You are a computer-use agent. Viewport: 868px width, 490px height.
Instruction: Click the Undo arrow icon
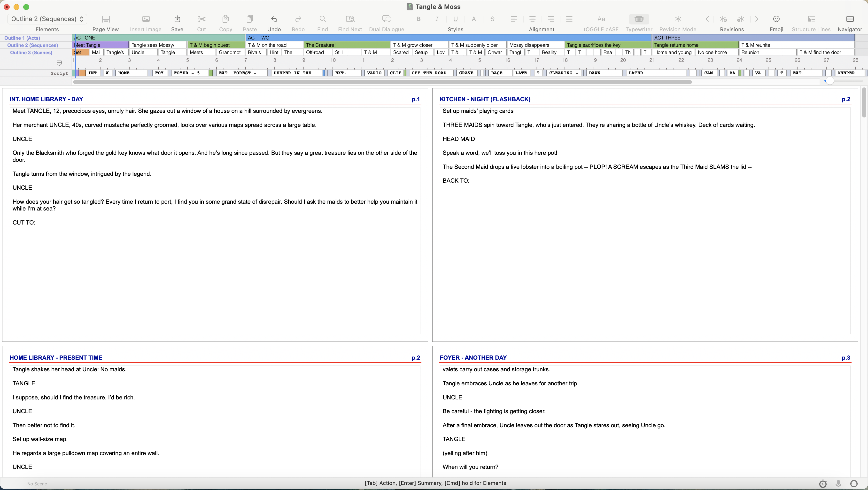click(x=274, y=19)
